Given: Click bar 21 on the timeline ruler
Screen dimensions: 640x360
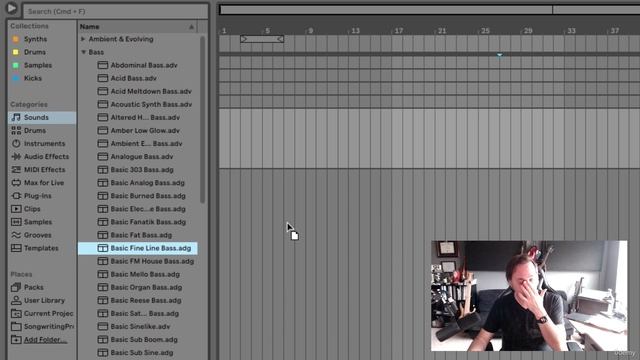Looking at the screenshot, I should pos(442,31).
